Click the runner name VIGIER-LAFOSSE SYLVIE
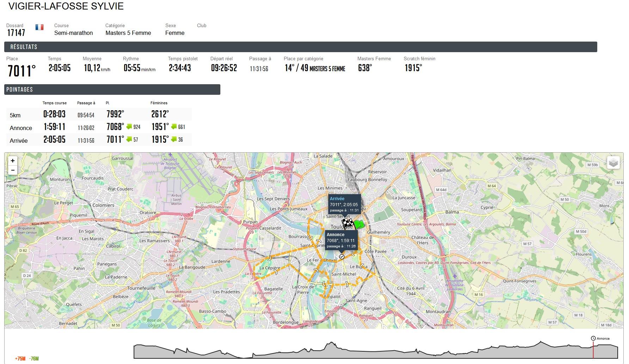The width and height of the screenshot is (629, 364). pyautogui.click(x=66, y=6)
